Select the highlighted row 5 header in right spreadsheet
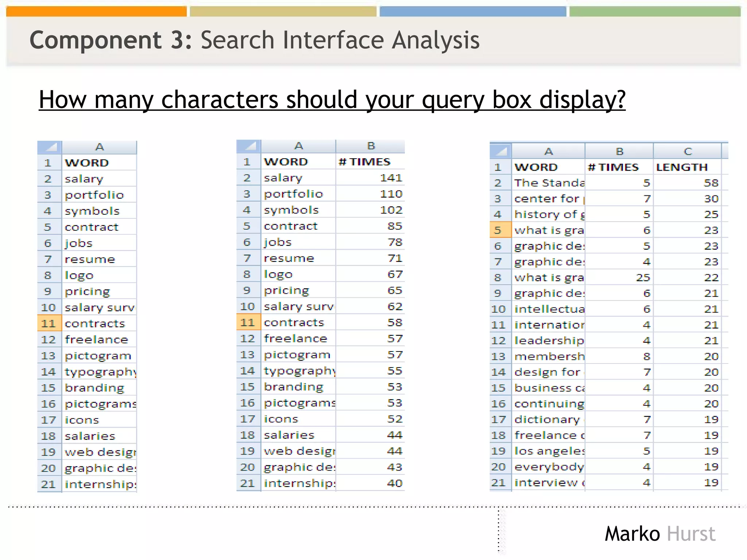747x560 pixels. 501,230
